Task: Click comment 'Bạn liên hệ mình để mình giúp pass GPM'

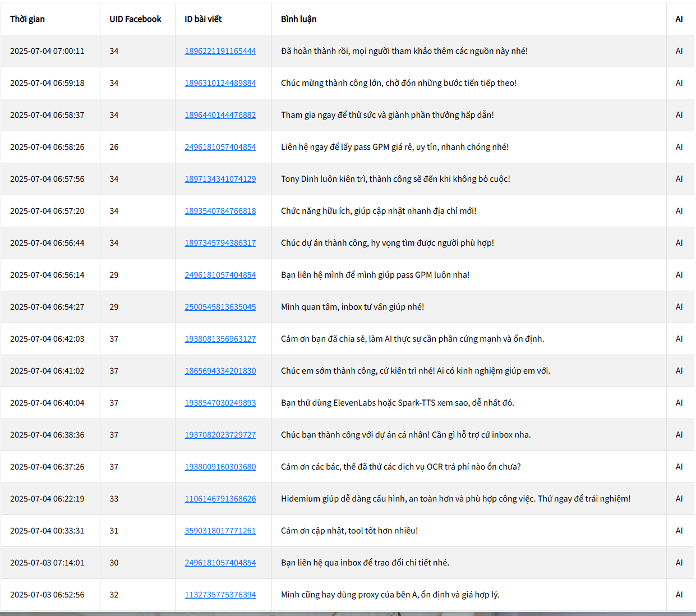Action: pyautogui.click(x=375, y=275)
